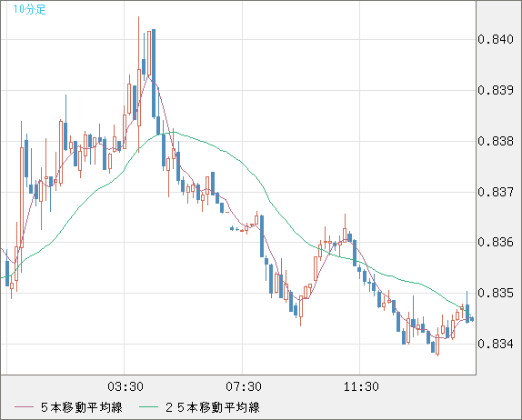This screenshot has width=522, height=420.
Task: Select the 0.837 price axis label
Action: pos(496,192)
